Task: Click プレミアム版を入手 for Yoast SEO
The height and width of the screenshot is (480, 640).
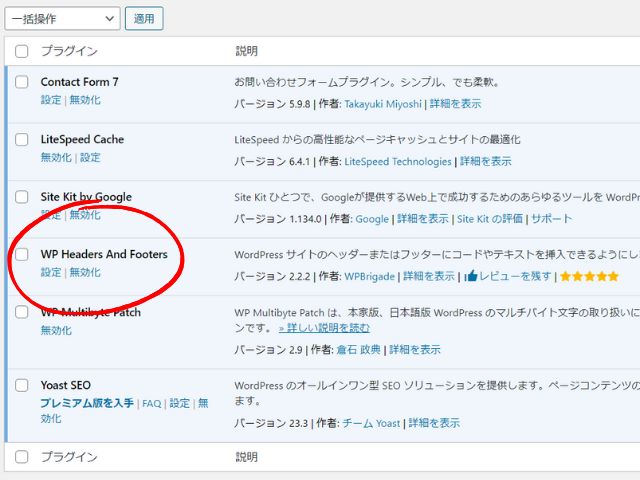Action: tap(87, 403)
